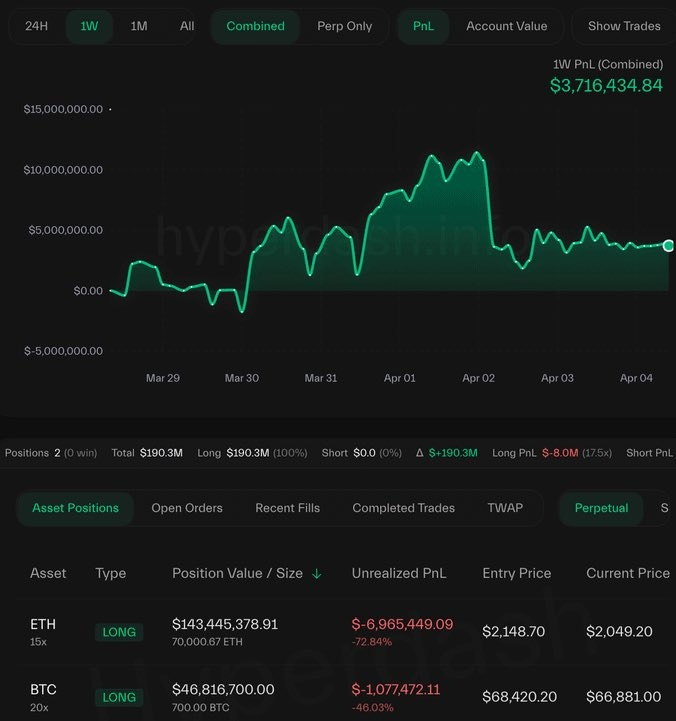Open the TWAP tab

pos(505,508)
